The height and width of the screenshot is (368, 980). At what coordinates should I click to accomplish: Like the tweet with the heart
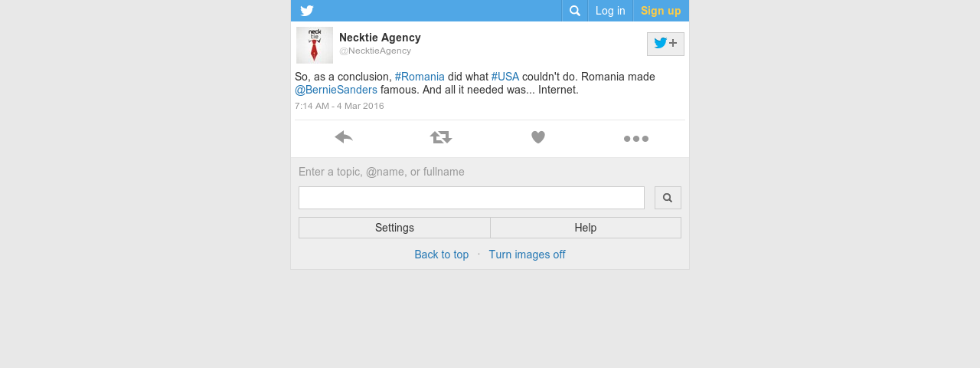(538, 137)
